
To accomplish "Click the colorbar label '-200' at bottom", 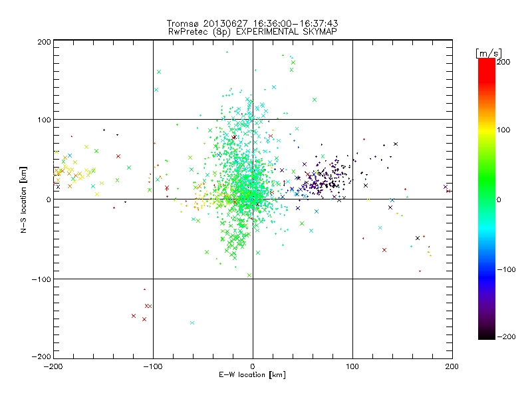I will tap(506, 337).
